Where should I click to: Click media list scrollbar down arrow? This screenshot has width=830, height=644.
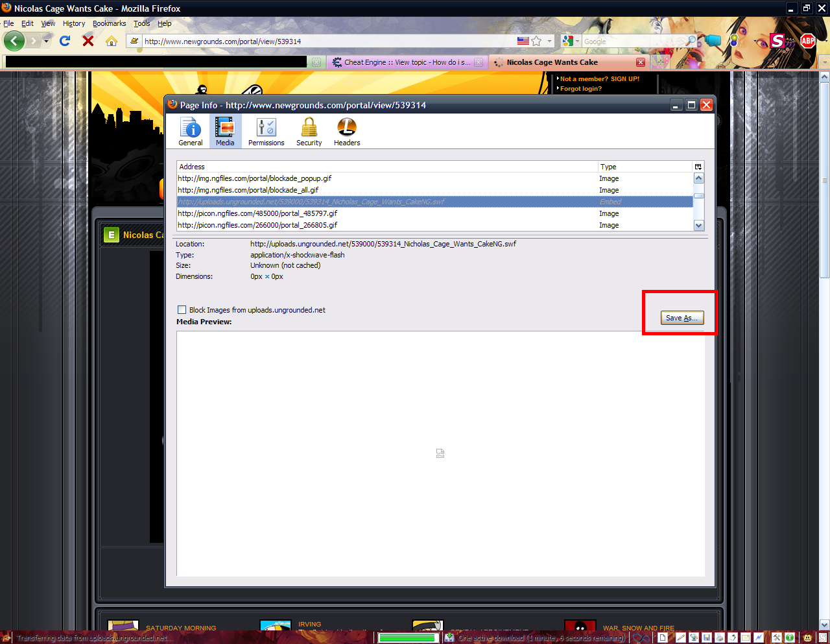pos(698,226)
